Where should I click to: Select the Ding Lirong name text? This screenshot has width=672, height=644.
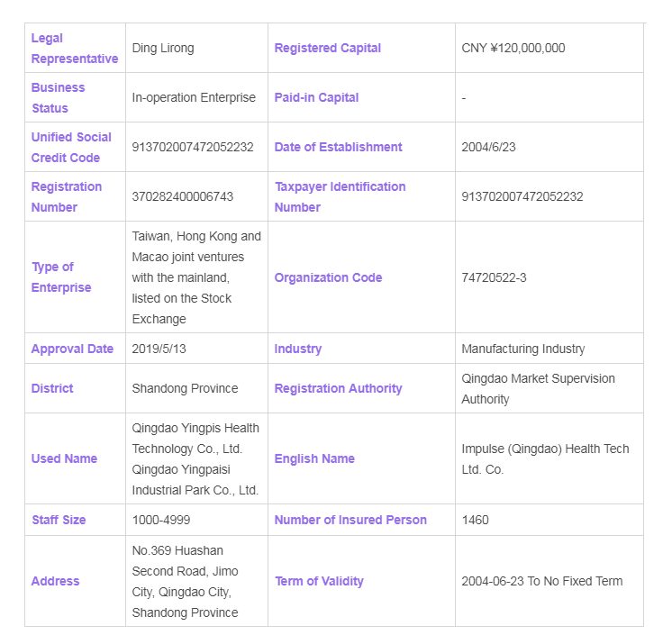tap(163, 48)
